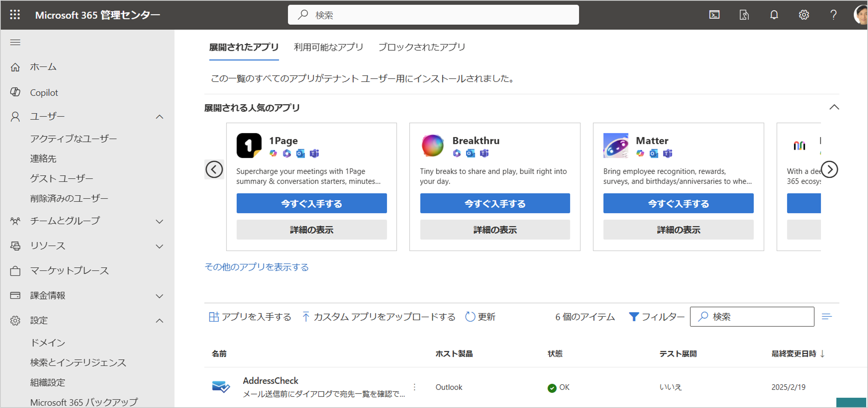The height and width of the screenshot is (408, 868).
Task: Open the settings gear in header
Action: tap(804, 15)
